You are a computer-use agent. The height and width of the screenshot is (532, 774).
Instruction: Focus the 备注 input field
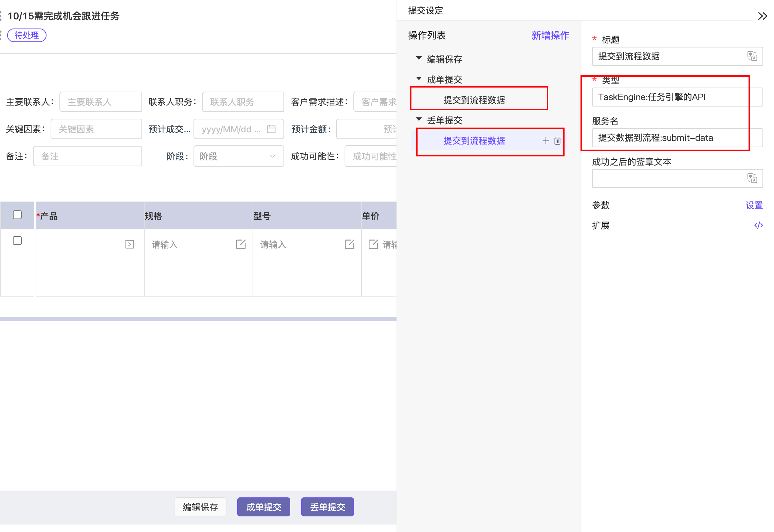[x=87, y=156]
